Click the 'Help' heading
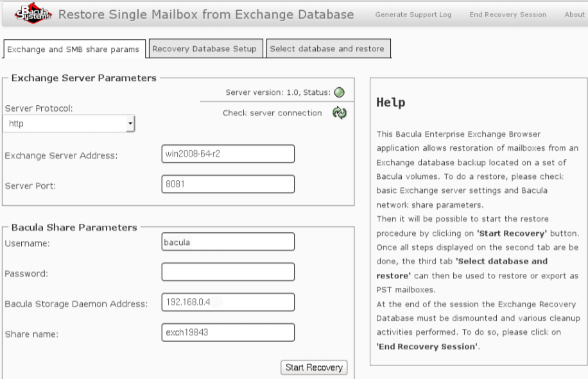 [391, 102]
